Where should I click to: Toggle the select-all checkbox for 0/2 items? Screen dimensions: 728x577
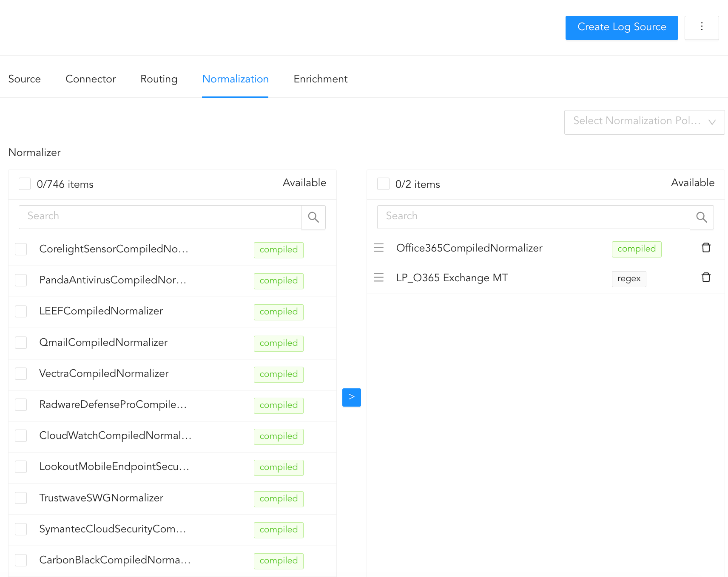383,184
